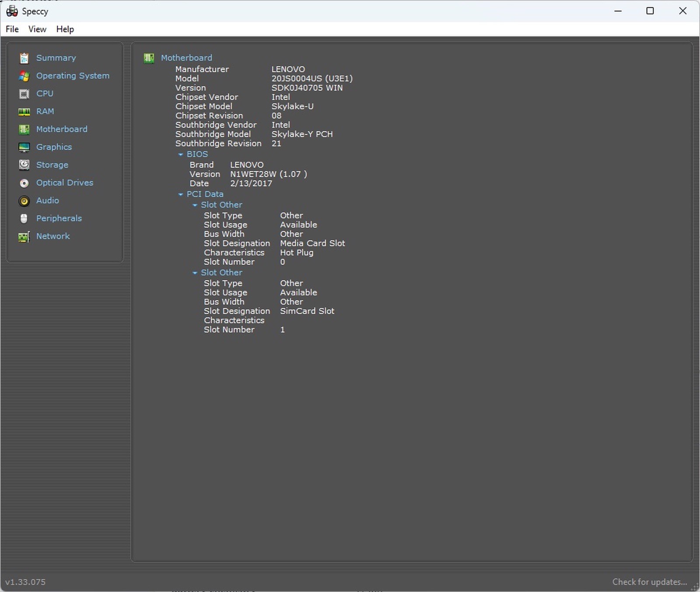700x592 pixels.
Task: Click the Operating System Windows flag icon
Action: 24,76
